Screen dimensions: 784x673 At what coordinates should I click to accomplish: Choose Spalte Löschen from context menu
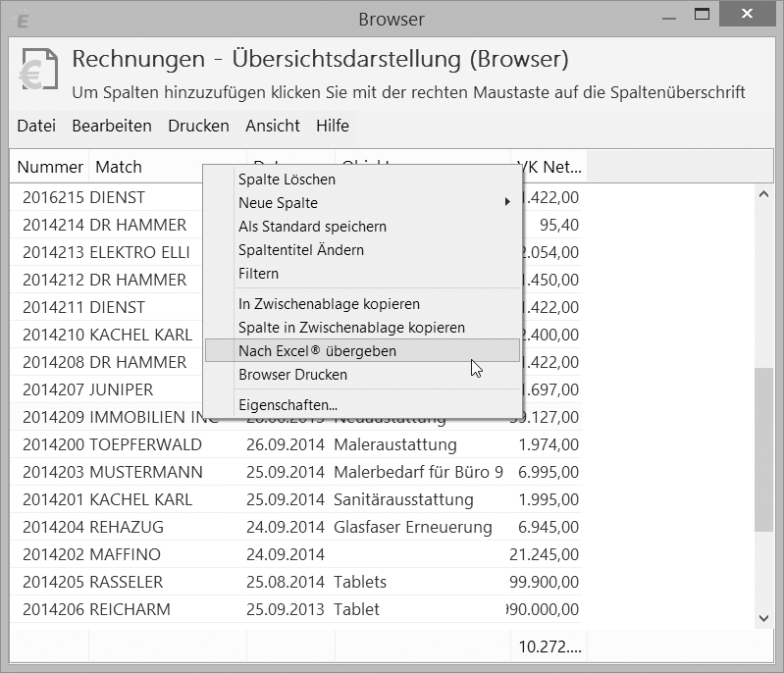click(x=287, y=180)
